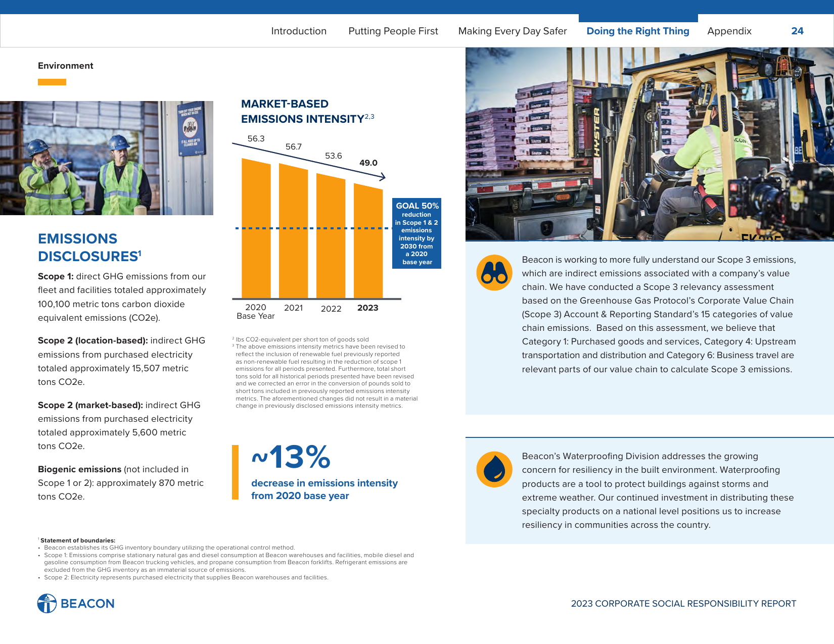Click the bold 2023 axis label
This screenshot has width=834, height=644.
click(368, 308)
